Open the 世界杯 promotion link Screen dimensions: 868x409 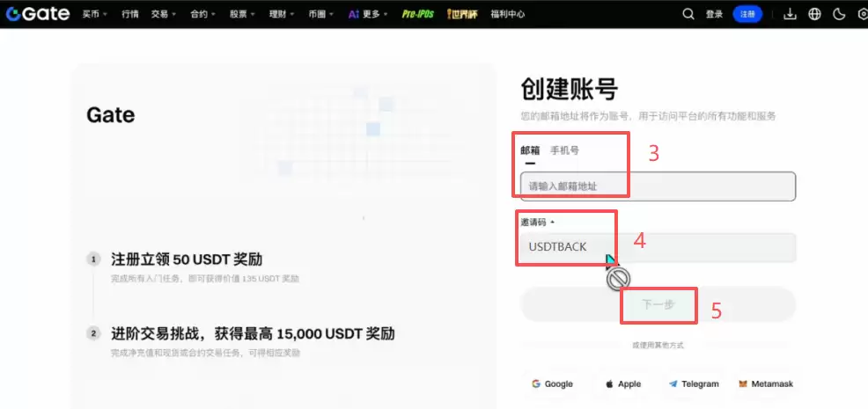coord(462,14)
